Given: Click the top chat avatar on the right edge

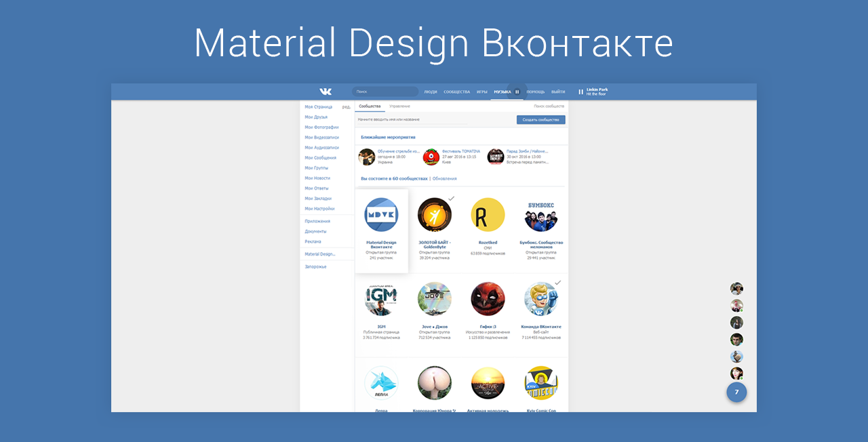Looking at the screenshot, I should [x=736, y=288].
